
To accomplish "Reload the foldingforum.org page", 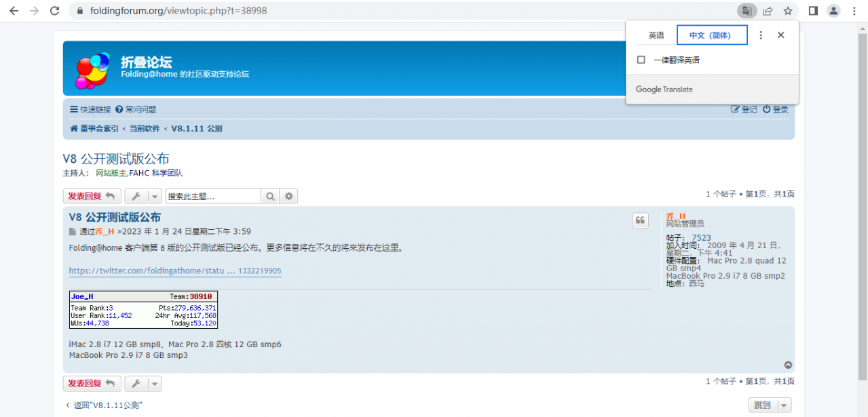I will 55,11.
